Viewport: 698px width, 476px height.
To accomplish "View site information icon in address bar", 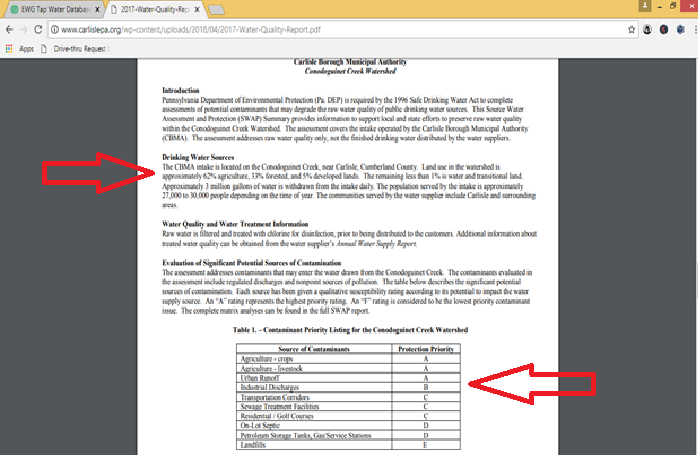I will pos(54,30).
